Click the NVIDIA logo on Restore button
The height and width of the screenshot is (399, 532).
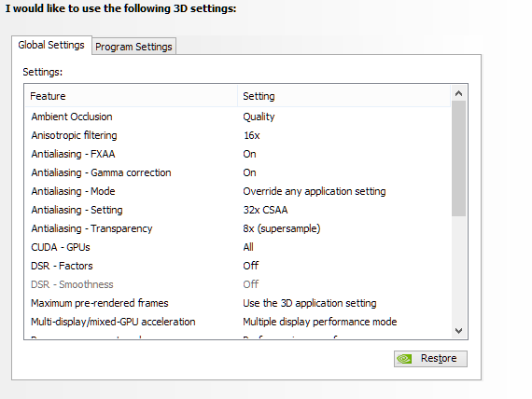coord(404,359)
